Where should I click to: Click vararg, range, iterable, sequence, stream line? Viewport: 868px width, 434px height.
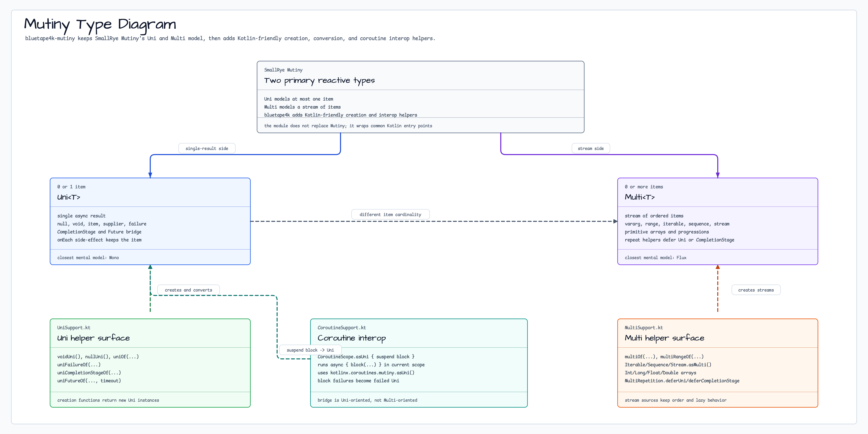click(x=677, y=224)
